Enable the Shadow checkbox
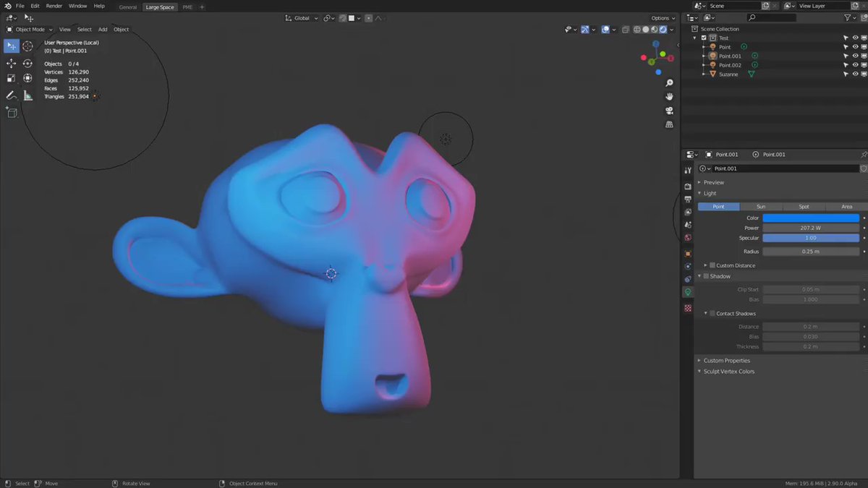 707,276
